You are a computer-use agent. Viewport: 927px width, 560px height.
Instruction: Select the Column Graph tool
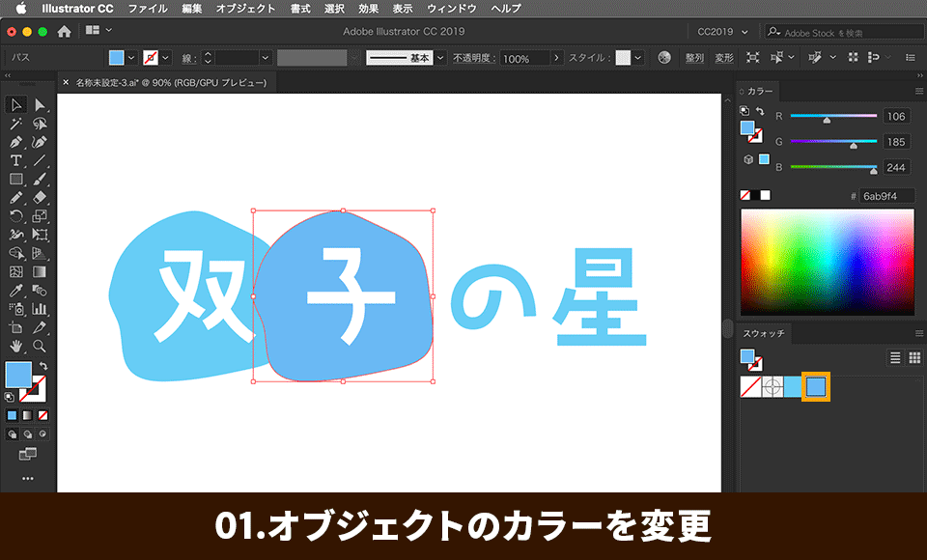coord(40,309)
